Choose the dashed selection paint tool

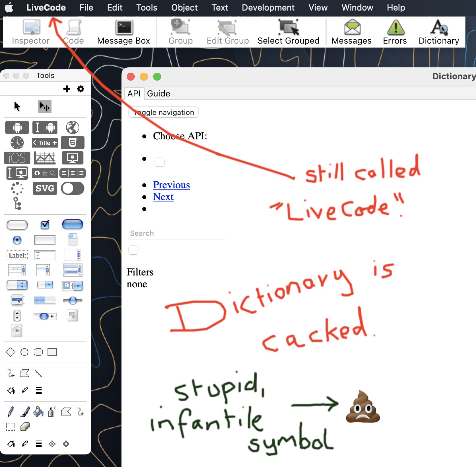[x=11, y=427]
